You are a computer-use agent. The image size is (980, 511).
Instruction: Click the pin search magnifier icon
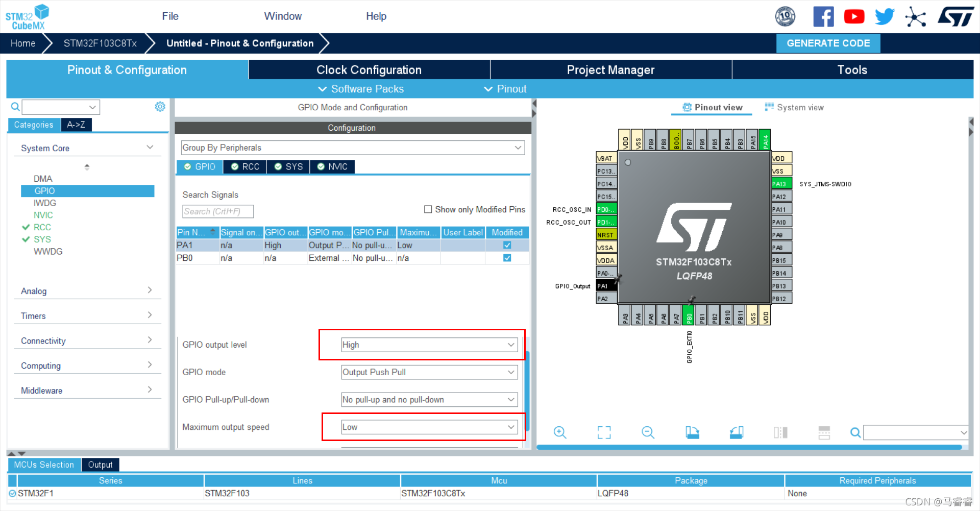click(855, 433)
